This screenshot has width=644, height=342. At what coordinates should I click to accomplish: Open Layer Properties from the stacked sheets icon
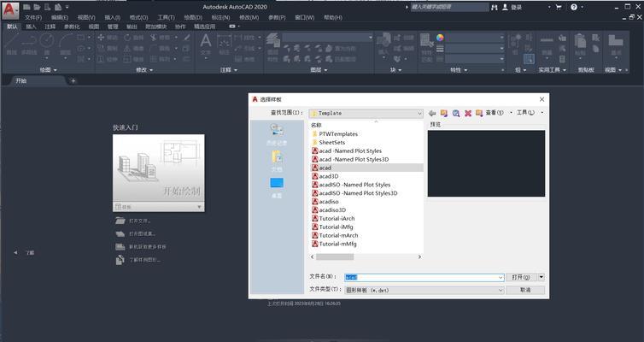pos(272,40)
